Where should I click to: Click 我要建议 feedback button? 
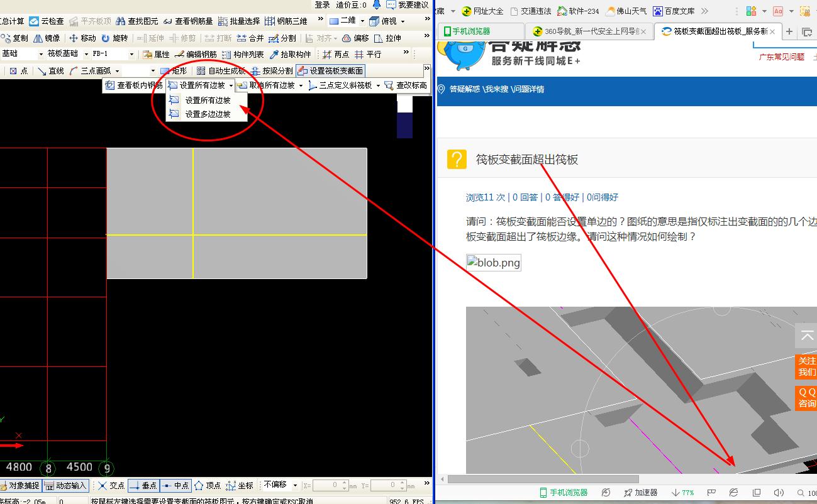click(x=407, y=5)
